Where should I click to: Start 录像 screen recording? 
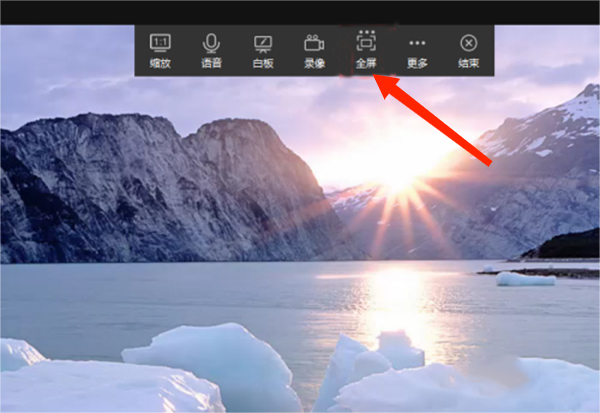pyautogui.click(x=314, y=52)
